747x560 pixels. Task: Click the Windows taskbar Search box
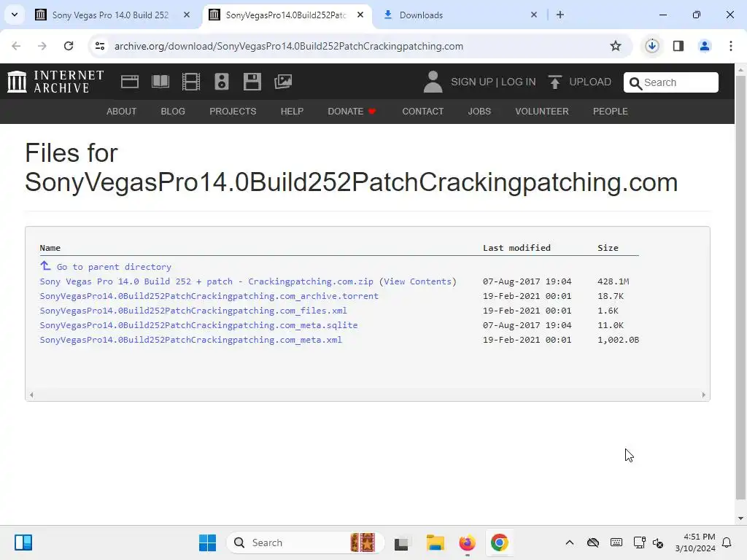coord(305,542)
